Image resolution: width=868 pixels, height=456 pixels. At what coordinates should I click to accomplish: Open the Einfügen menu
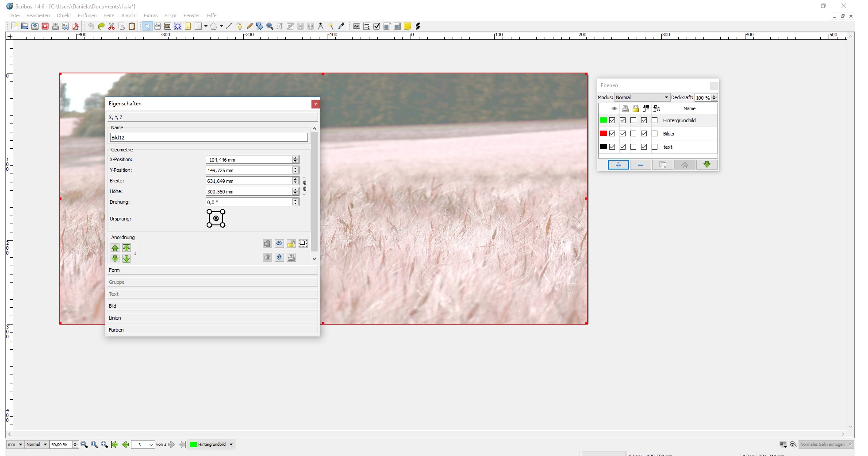click(87, 15)
